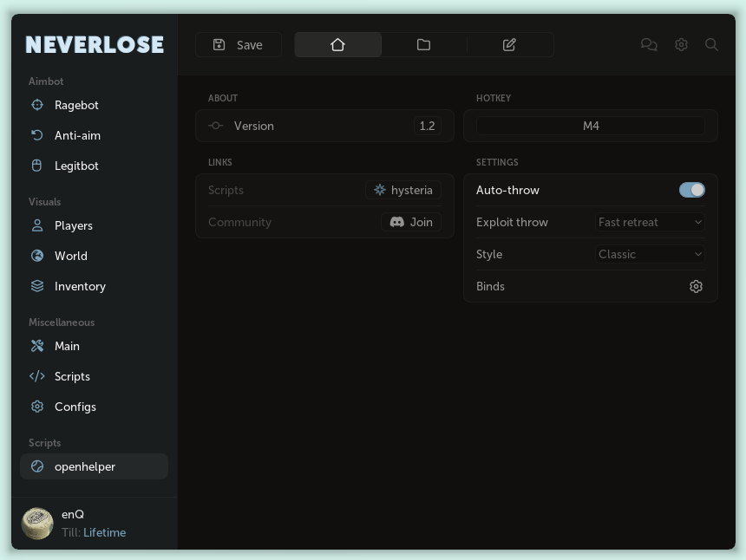This screenshot has width=746, height=560.
Task: Open the Scripts page under Miscellaneous
Action: pyautogui.click(x=95, y=376)
